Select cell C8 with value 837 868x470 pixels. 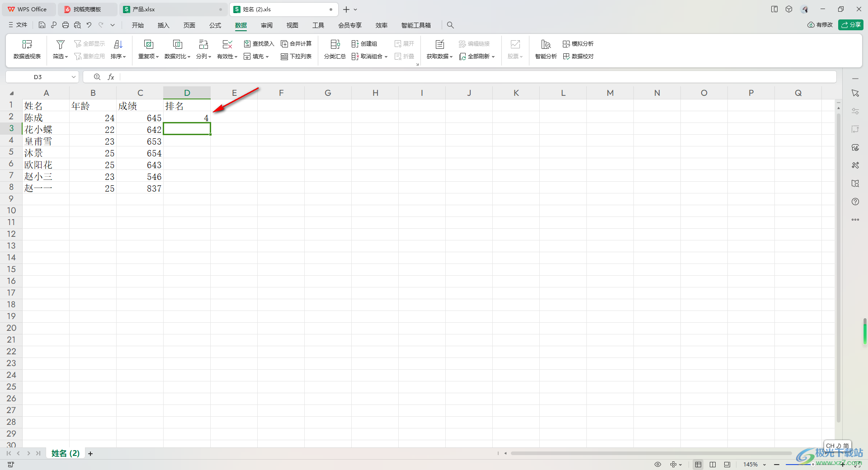[140, 188]
